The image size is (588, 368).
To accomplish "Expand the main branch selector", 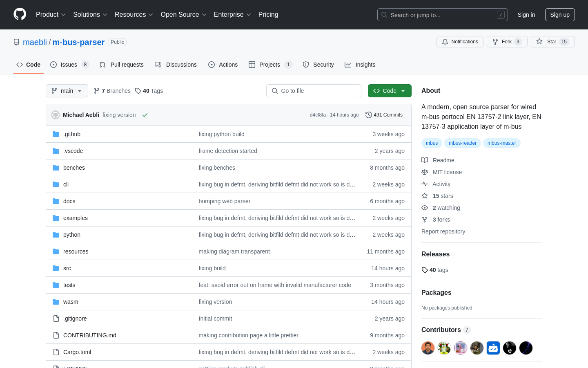I will coord(67,91).
